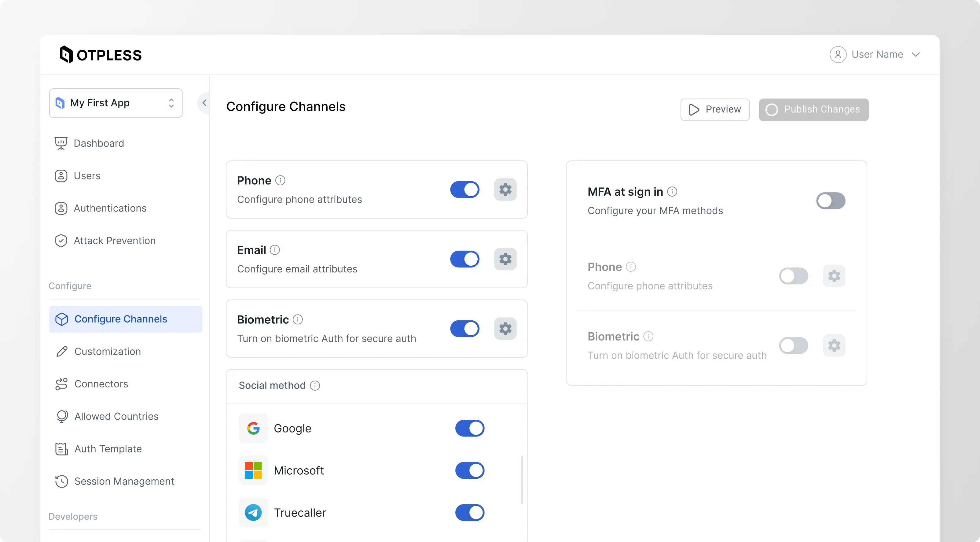
Task: Open Session Management
Action: click(124, 481)
